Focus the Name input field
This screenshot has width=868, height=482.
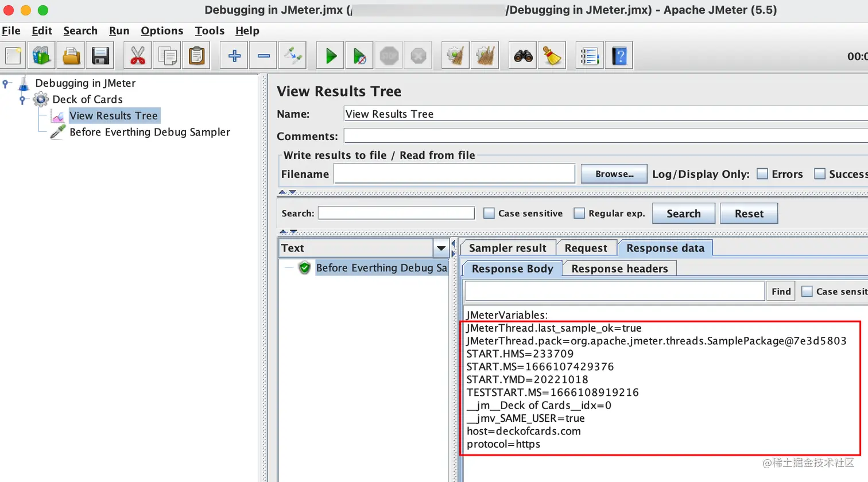[606, 114]
